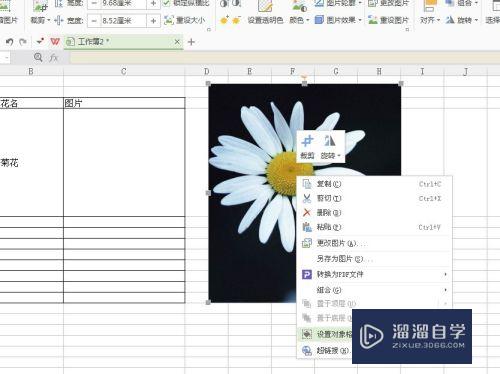The image size is (500, 374).
Task: Click the redo arrow icon
Action: tap(23, 42)
